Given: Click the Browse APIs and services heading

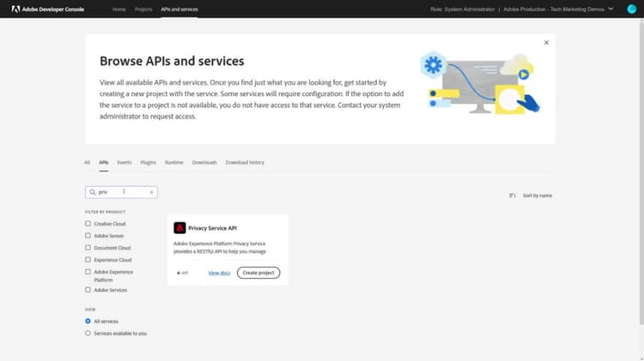Looking at the screenshot, I should pyautogui.click(x=172, y=61).
